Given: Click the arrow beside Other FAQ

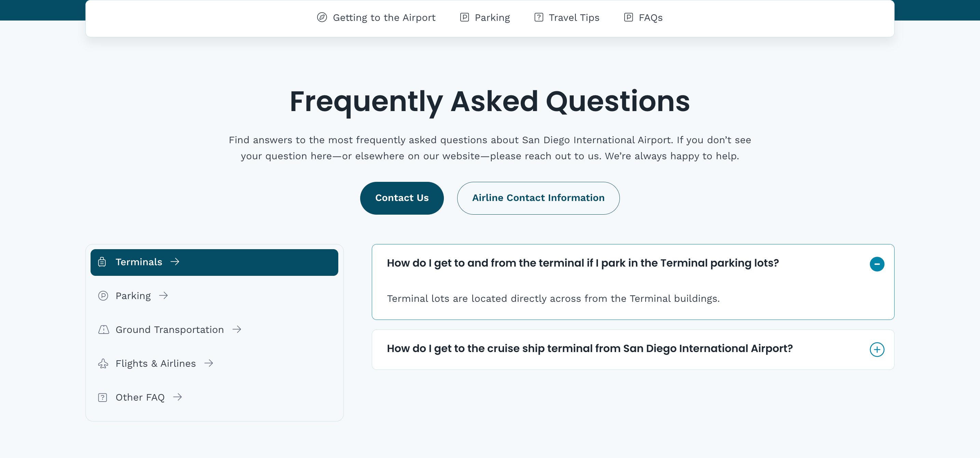Looking at the screenshot, I should coord(178,397).
